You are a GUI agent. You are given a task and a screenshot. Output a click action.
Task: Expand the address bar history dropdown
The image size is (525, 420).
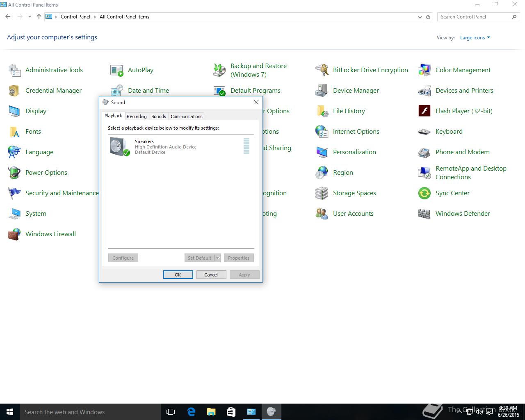click(x=420, y=17)
